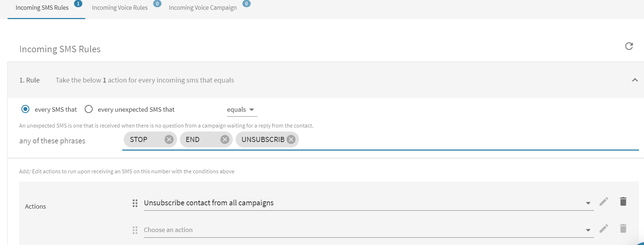Delete the Unsubscribe contact from all campaigns action
The width and height of the screenshot is (644, 245).
623,201
